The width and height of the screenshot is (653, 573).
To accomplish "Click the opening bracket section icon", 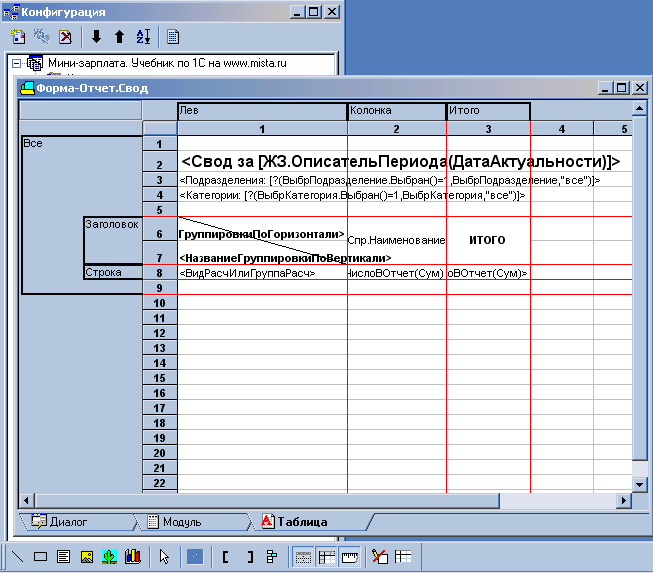I will [225, 556].
